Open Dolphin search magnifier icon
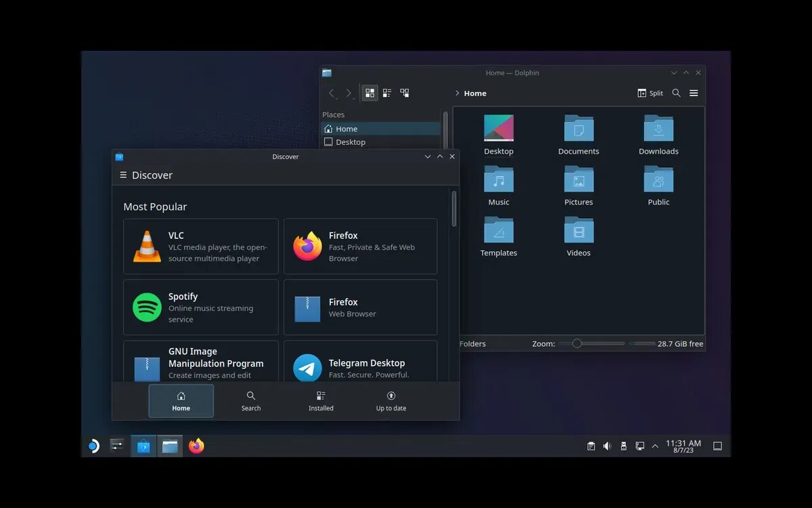812x508 pixels. tap(676, 93)
